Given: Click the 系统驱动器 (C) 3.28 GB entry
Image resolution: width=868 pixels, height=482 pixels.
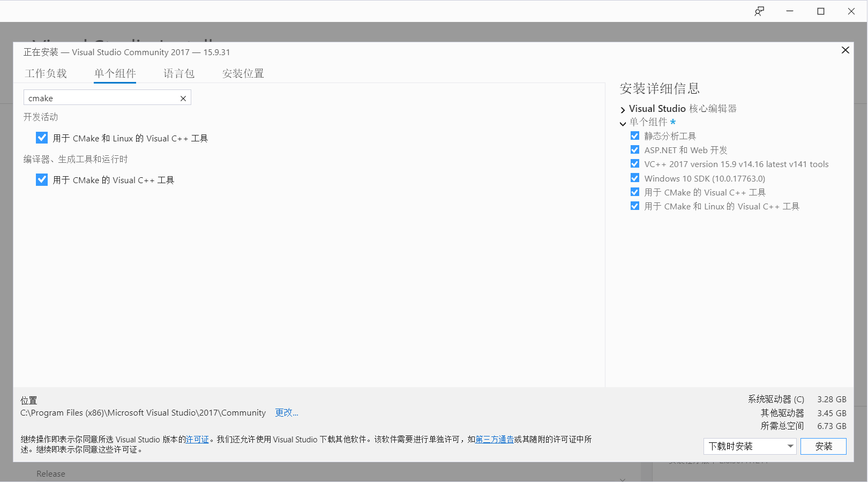Looking at the screenshot, I should [x=797, y=400].
